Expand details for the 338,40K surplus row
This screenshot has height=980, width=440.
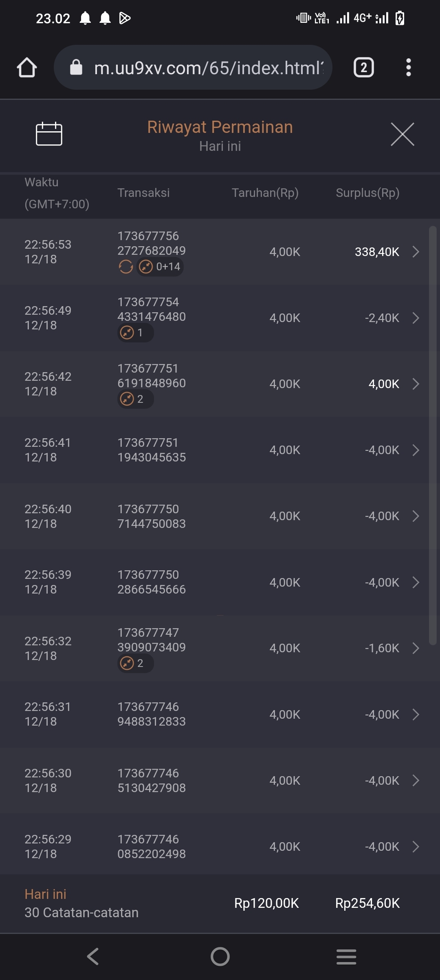[416, 252]
